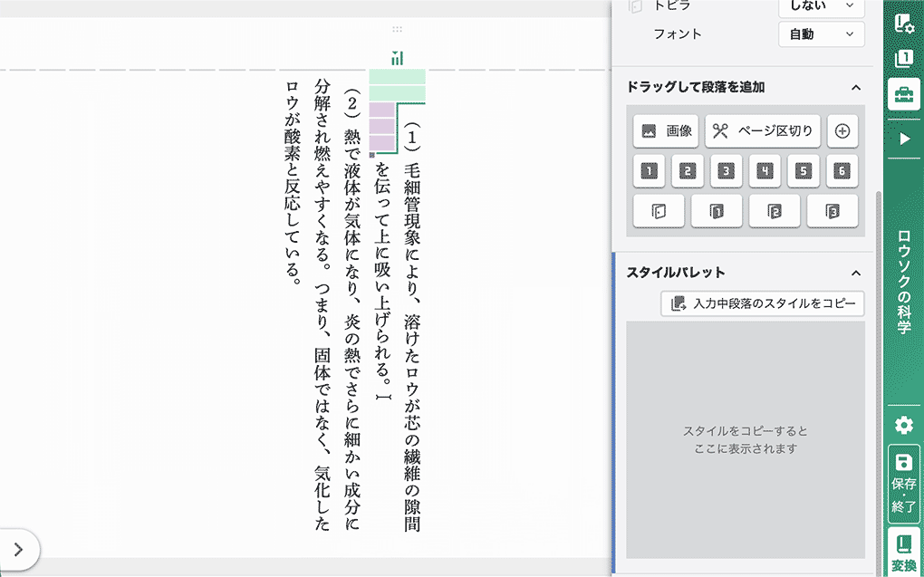Expand the left panel with the chevron button
Viewport: 924px width, 577px height.
tap(19, 549)
